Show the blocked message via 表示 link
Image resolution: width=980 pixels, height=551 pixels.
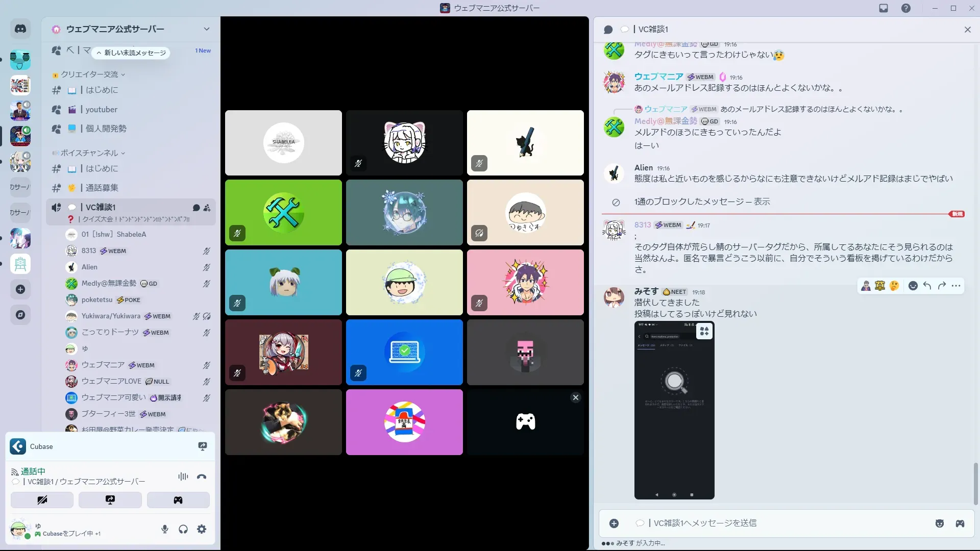(x=762, y=202)
